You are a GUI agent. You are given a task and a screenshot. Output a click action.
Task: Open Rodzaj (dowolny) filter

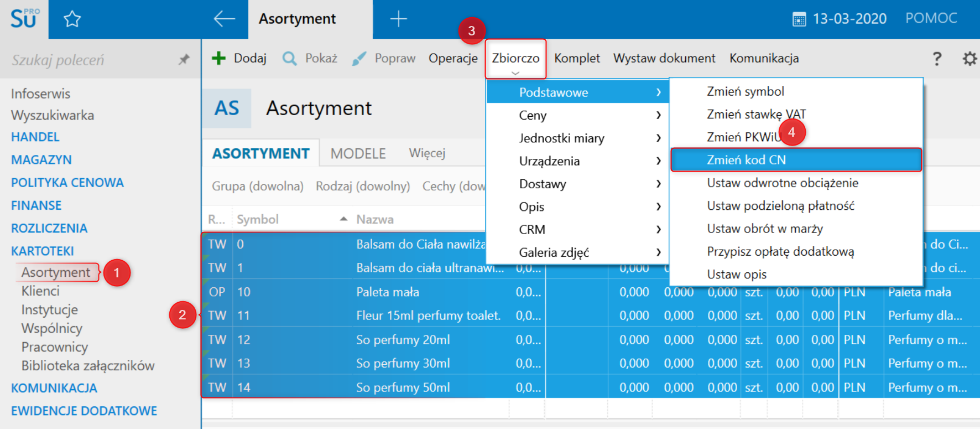tap(363, 186)
